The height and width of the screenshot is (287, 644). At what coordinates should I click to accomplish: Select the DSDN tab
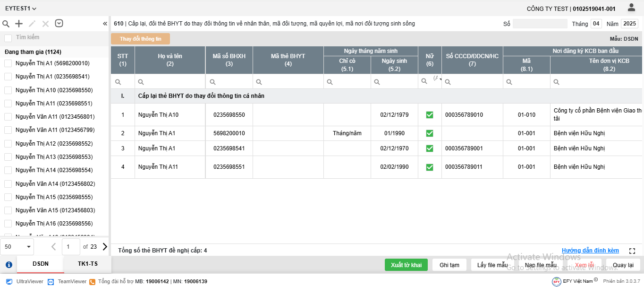point(41,264)
